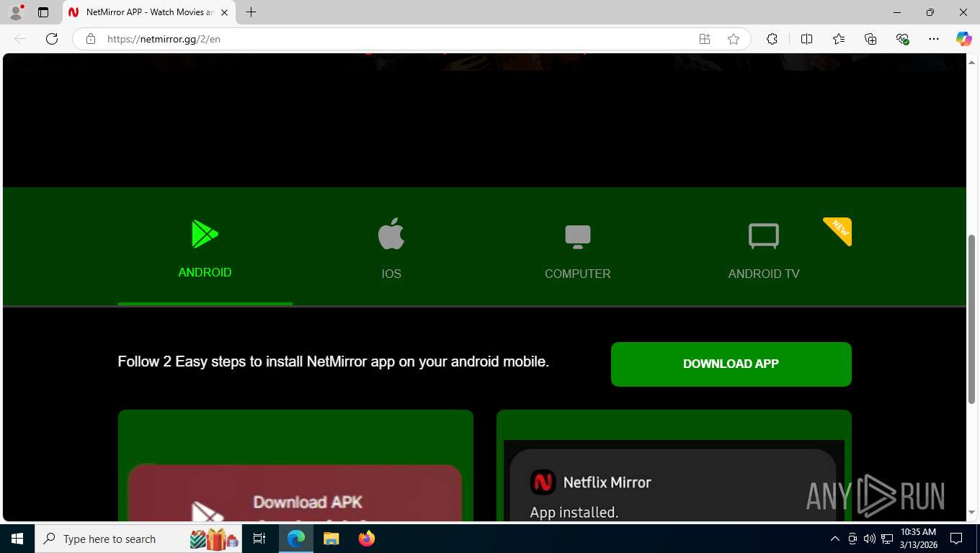Switch to the IOS tab

point(391,246)
